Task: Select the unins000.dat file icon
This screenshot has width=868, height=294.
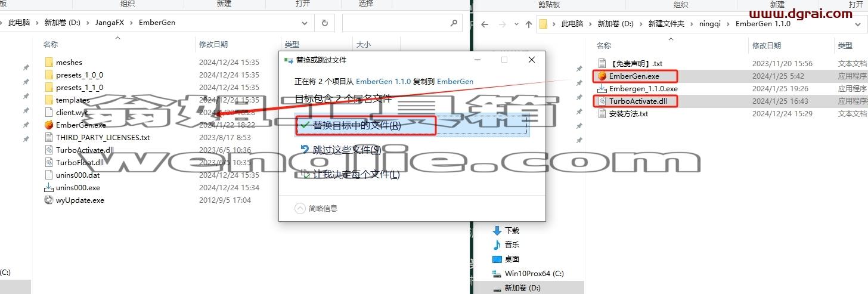Action: [x=49, y=175]
